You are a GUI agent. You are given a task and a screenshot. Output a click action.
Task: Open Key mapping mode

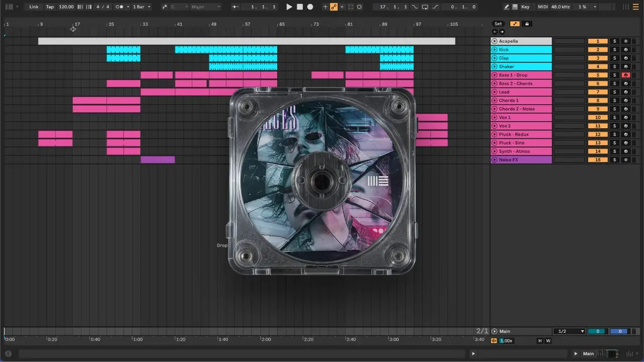[x=525, y=7]
